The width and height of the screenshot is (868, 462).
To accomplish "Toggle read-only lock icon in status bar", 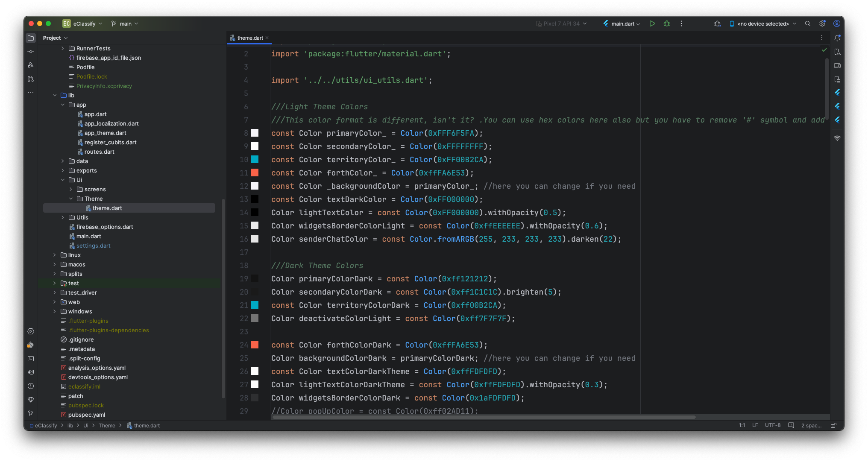I will (x=833, y=425).
